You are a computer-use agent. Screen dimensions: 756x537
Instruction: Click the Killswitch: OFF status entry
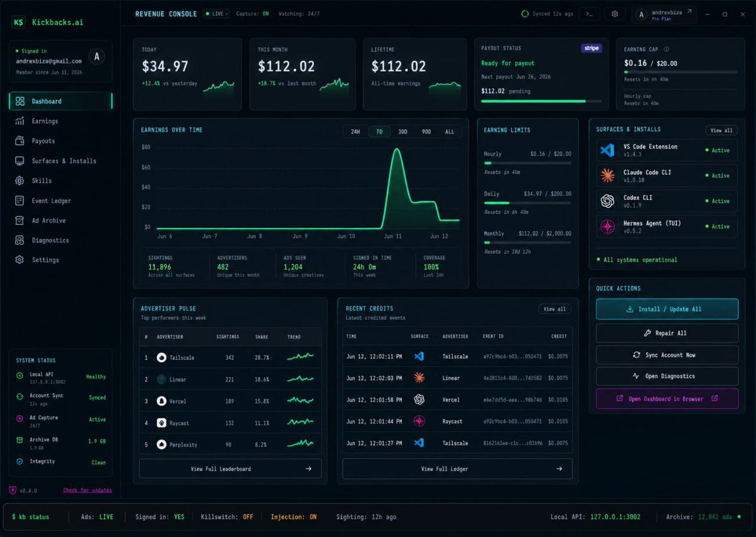227,517
